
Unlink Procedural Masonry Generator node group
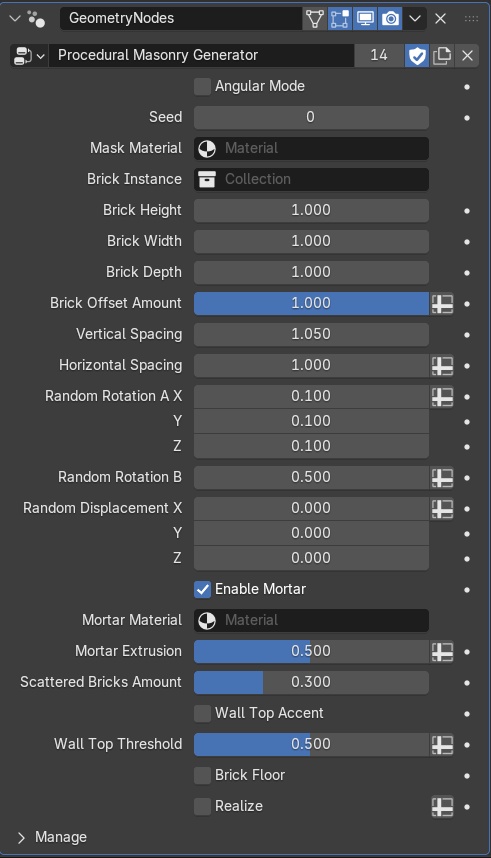point(467,55)
